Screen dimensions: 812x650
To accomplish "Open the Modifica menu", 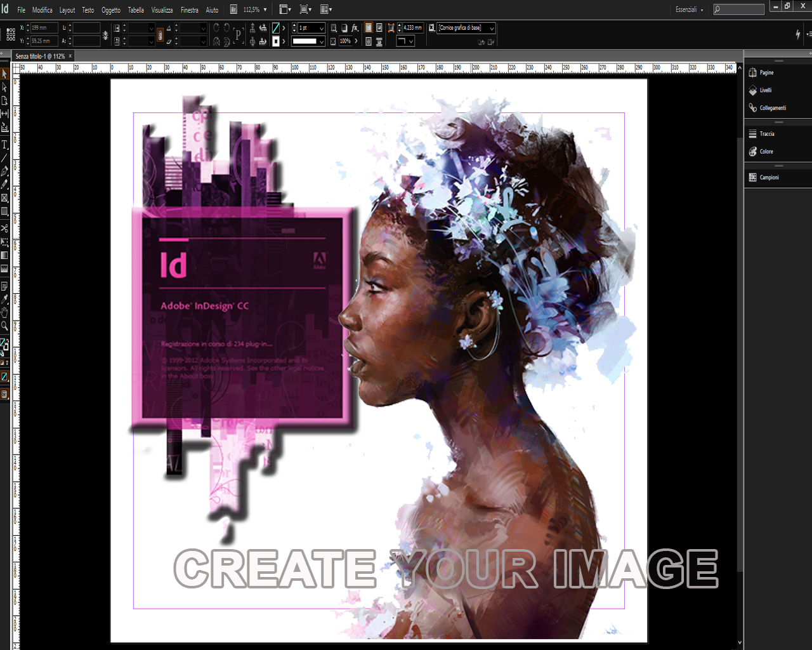I will [43, 10].
